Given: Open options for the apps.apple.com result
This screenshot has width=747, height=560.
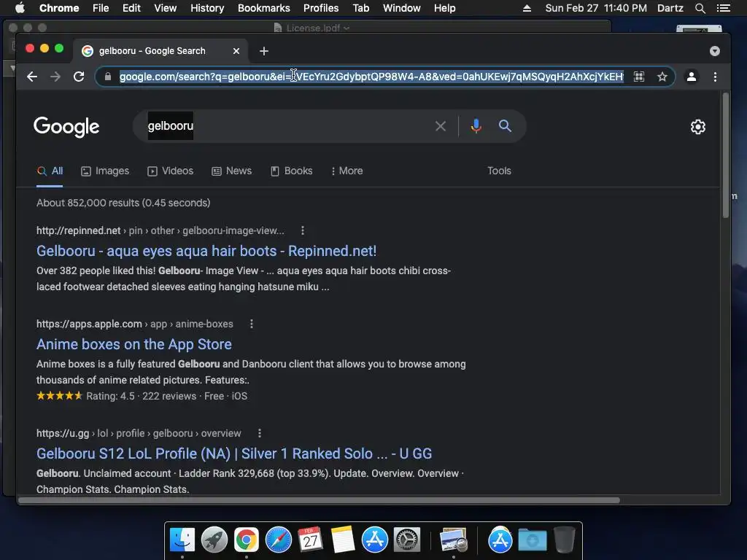Looking at the screenshot, I should click(x=252, y=324).
